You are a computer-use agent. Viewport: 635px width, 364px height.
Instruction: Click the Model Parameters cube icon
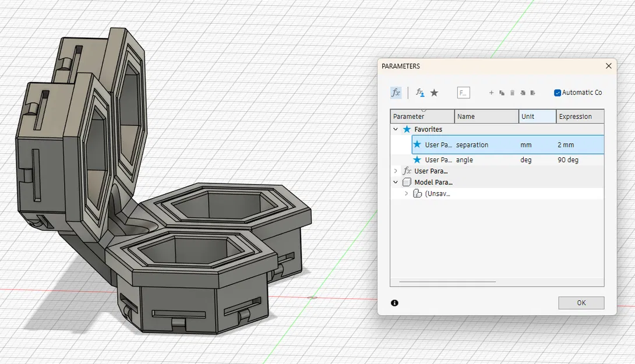pyautogui.click(x=406, y=182)
